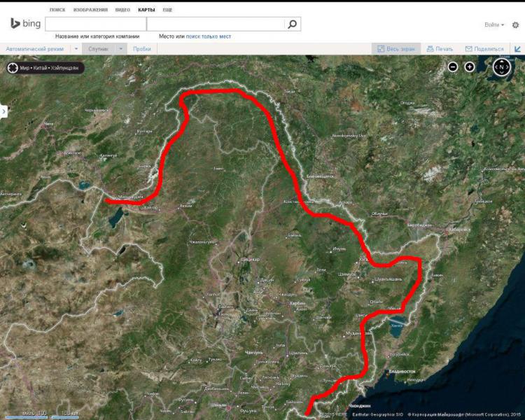The width and height of the screenshot is (525, 420).
Task: Click the locate-me icon in breadcrumb
Action: tap(13, 68)
